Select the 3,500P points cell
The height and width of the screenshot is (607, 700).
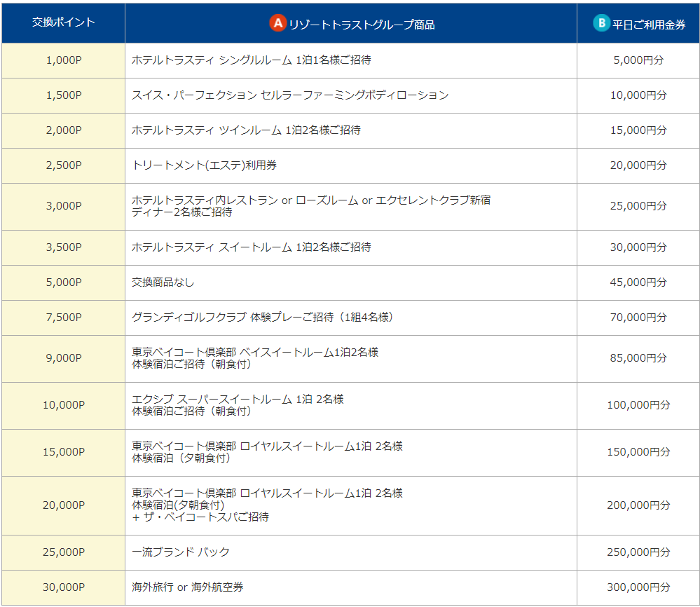tap(63, 247)
